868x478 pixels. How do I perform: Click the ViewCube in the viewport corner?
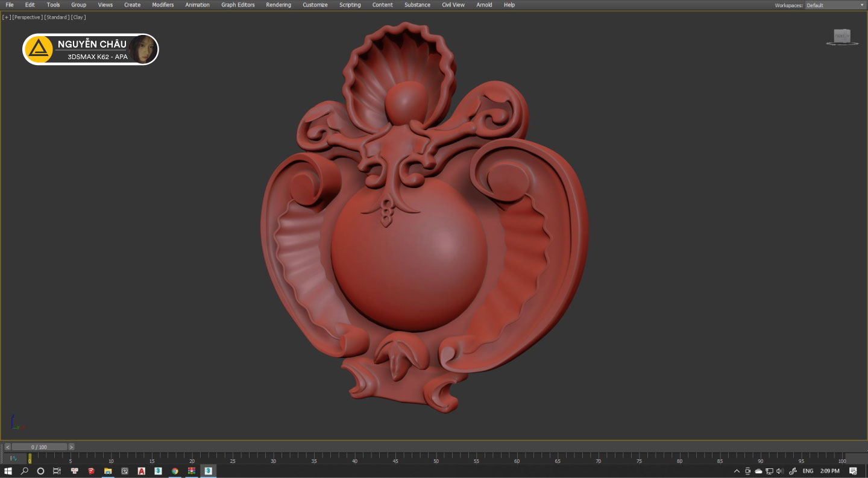[x=842, y=37]
